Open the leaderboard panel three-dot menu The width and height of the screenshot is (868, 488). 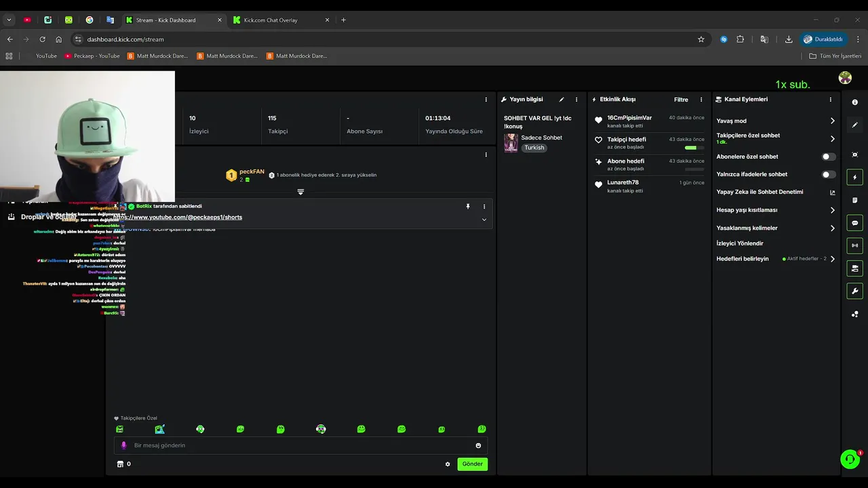click(x=486, y=155)
